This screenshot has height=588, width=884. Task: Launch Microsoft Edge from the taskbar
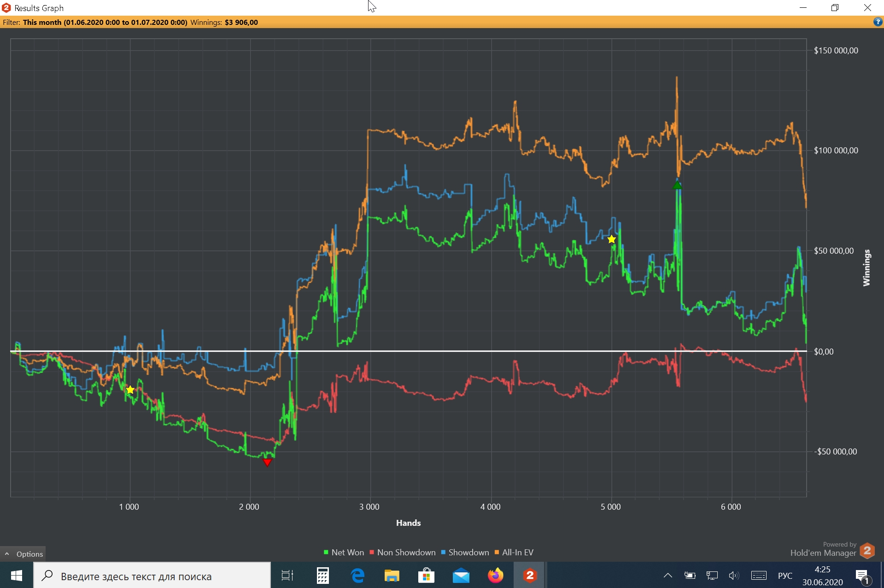(x=357, y=576)
